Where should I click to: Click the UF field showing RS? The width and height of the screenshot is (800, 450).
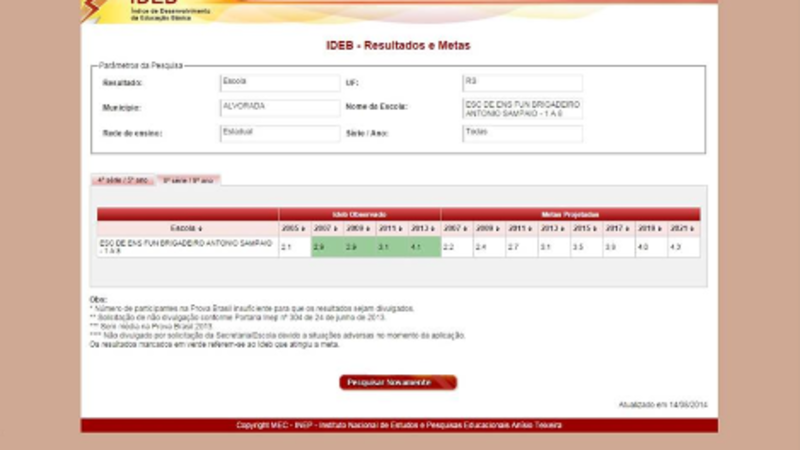point(522,83)
